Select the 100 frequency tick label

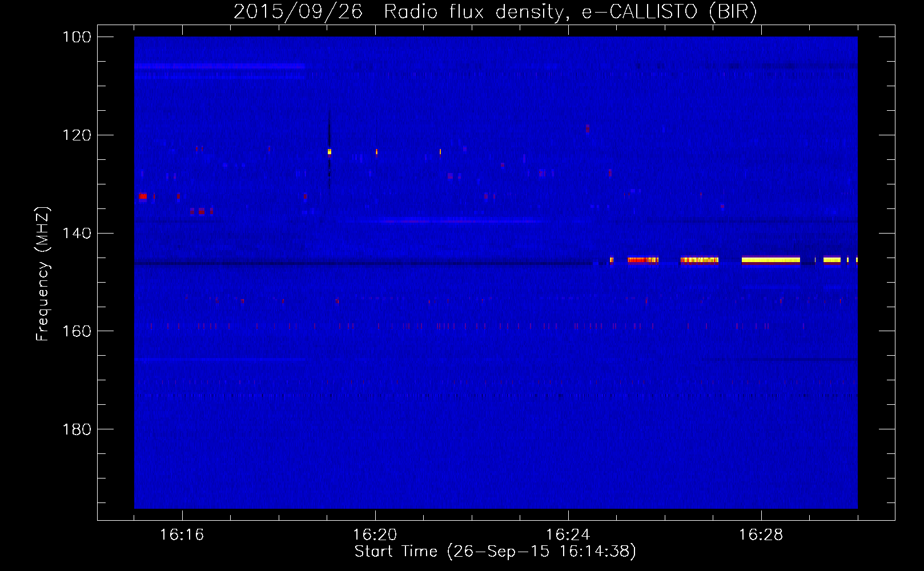tap(77, 37)
